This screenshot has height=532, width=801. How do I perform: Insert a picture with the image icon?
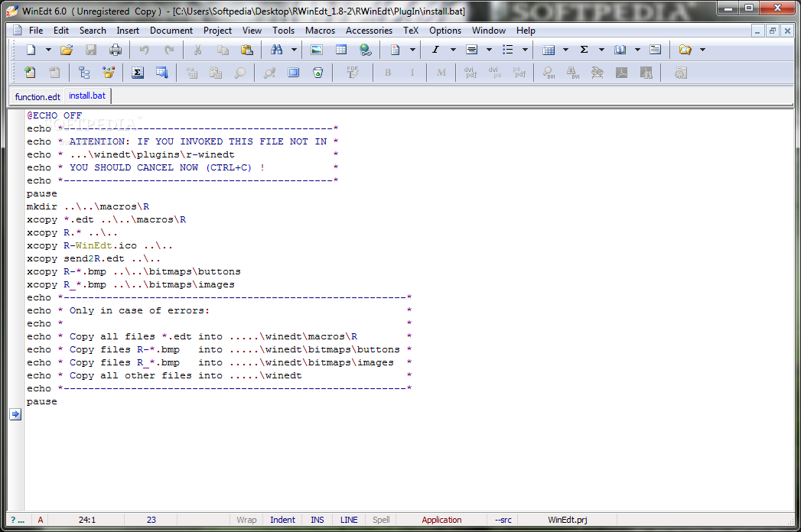click(x=317, y=50)
